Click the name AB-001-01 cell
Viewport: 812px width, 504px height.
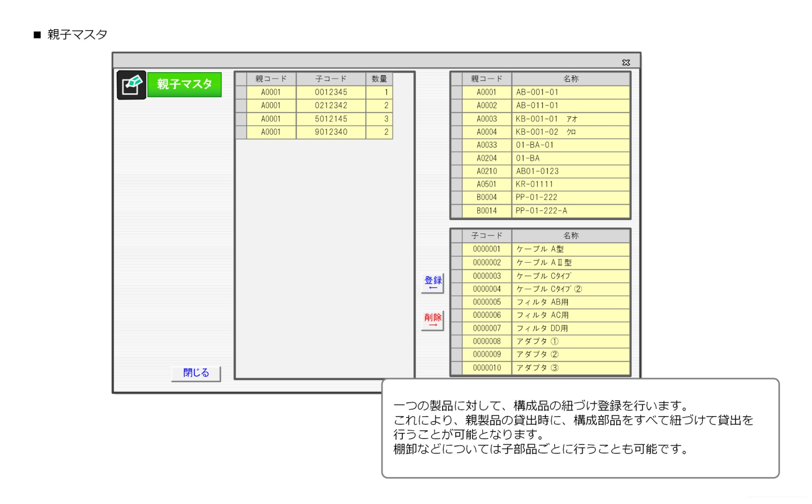click(571, 92)
